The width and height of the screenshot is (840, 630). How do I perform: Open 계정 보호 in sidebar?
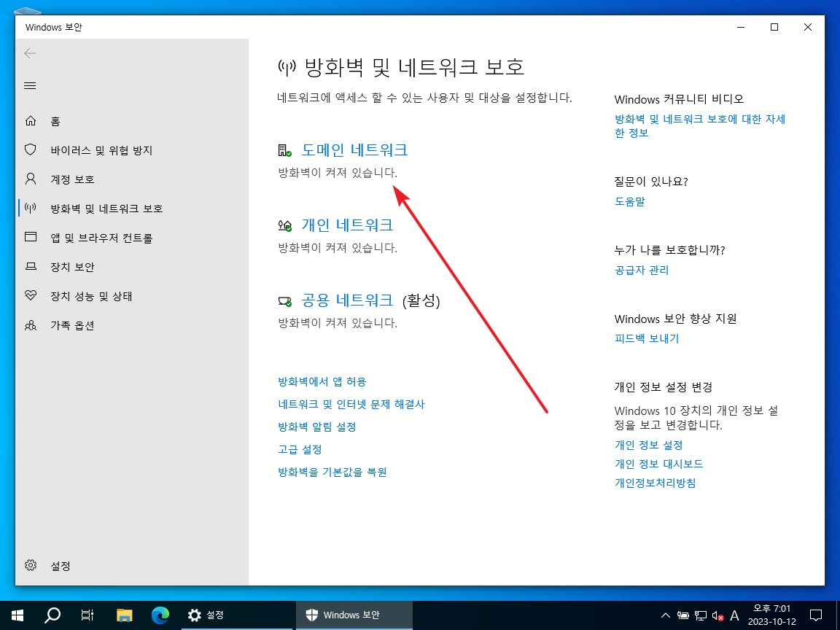click(x=72, y=179)
